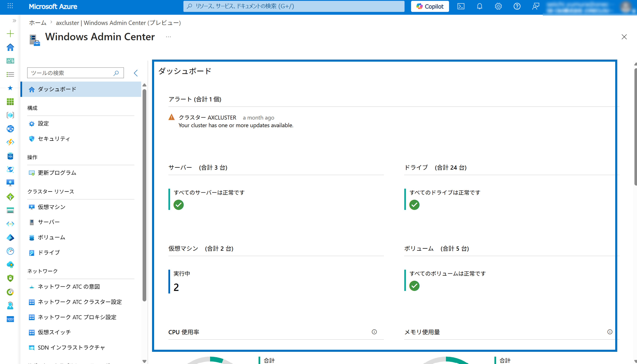Open SDN インフラストラクチャ in the tool menu
The width and height of the screenshot is (637, 364).
(x=81, y=348)
